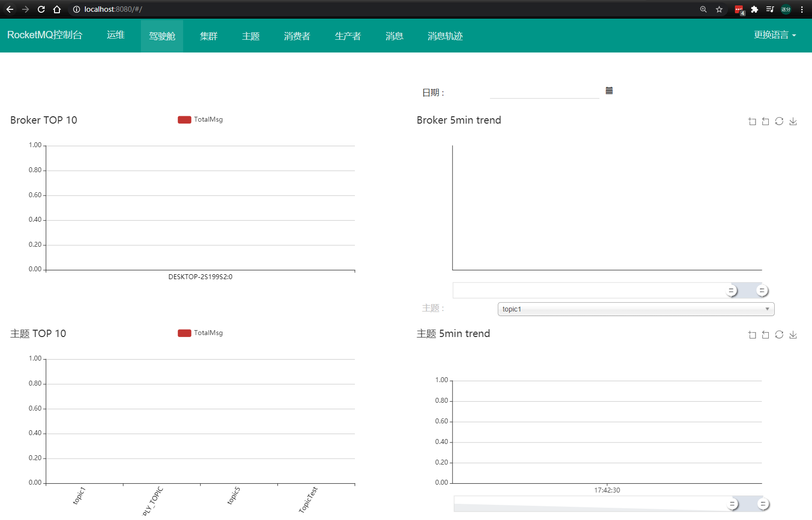Screen dimensions: 812x520
Task: Click right handle of Broker trend zoom slider
Action: point(762,290)
